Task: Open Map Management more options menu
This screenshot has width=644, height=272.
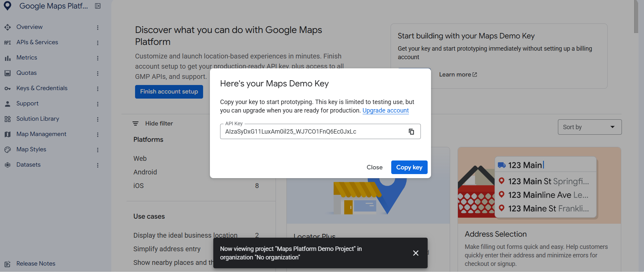Action: [x=98, y=135]
